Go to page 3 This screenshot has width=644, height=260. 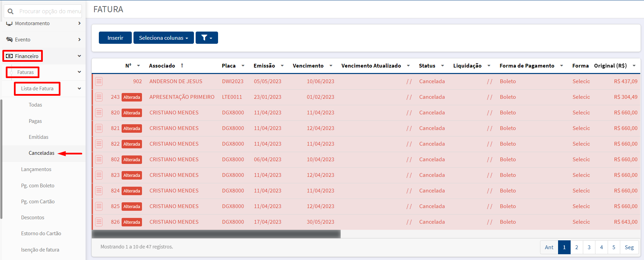(589, 247)
